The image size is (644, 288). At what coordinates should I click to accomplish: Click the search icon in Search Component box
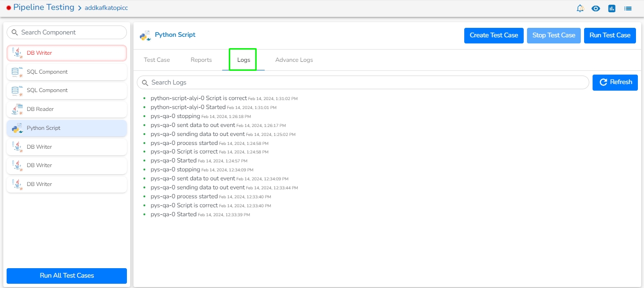(15, 33)
